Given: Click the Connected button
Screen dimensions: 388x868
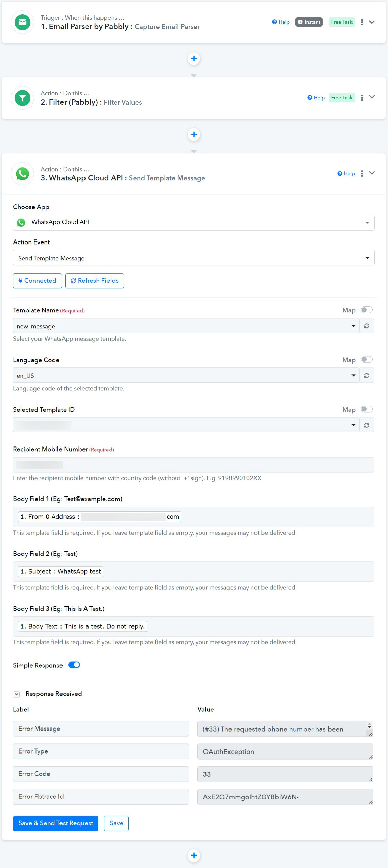Looking at the screenshot, I should [37, 281].
